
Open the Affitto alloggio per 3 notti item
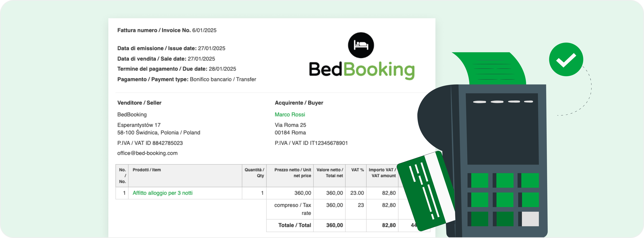(163, 193)
